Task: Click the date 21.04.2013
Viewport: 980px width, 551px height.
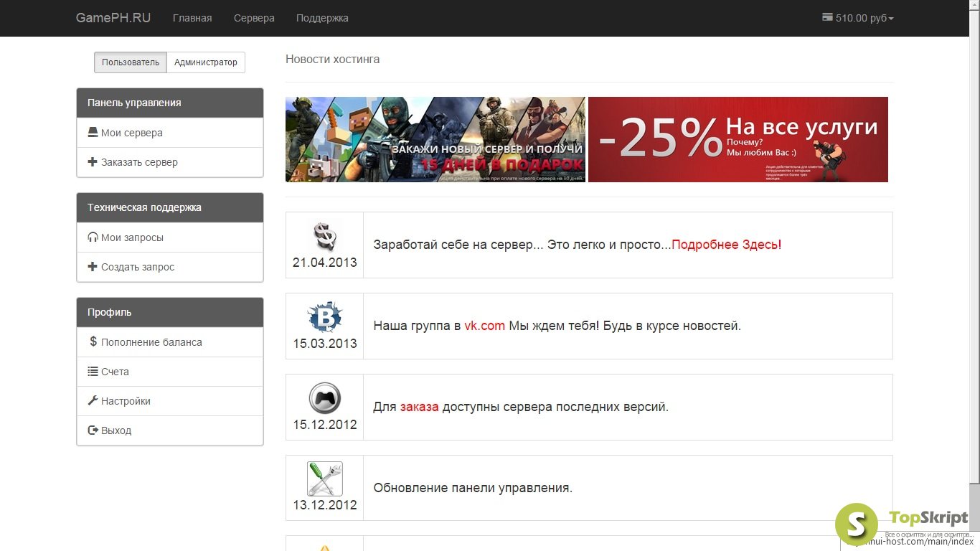Action: (325, 263)
